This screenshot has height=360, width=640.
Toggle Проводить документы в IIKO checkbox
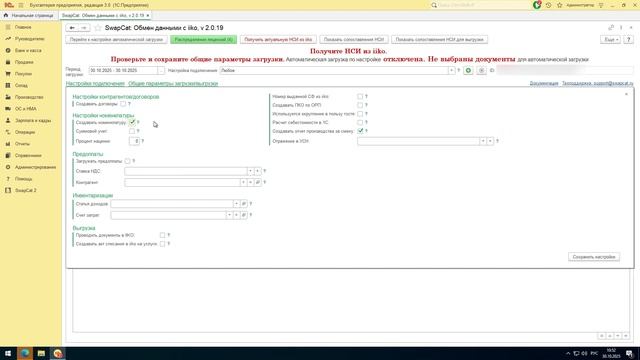click(x=162, y=236)
